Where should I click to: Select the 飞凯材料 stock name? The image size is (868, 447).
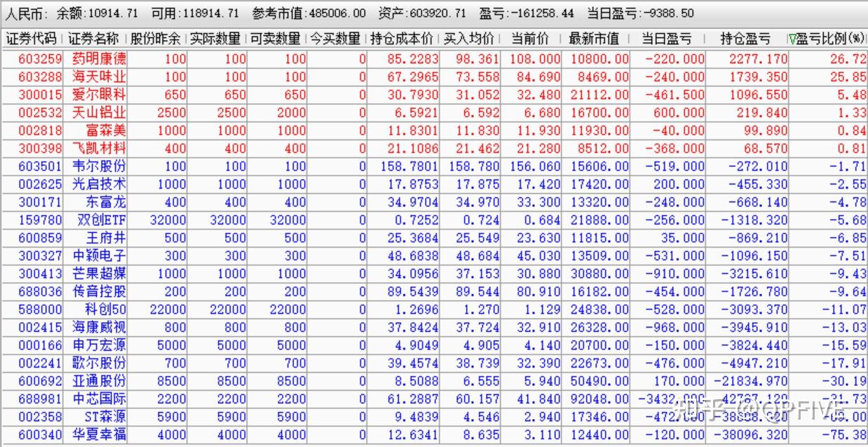99,148
